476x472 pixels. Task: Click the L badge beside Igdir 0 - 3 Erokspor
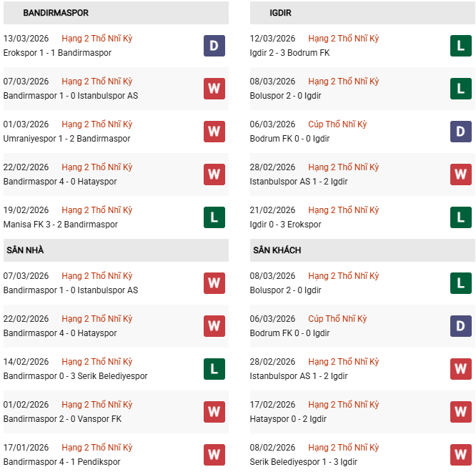[x=461, y=217]
